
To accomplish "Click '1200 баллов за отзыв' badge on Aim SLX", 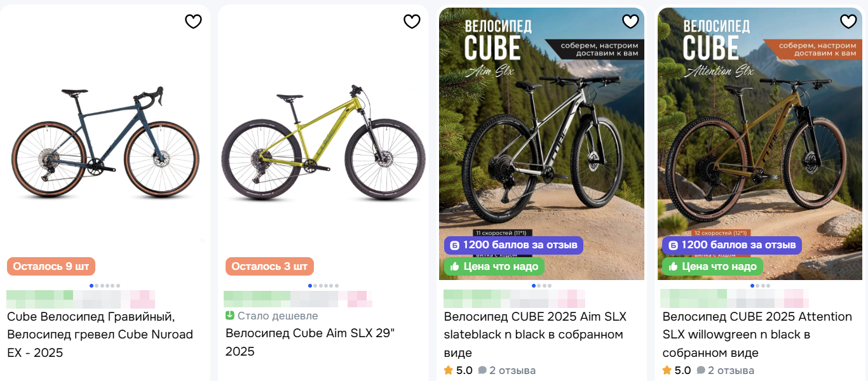I will point(513,245).
